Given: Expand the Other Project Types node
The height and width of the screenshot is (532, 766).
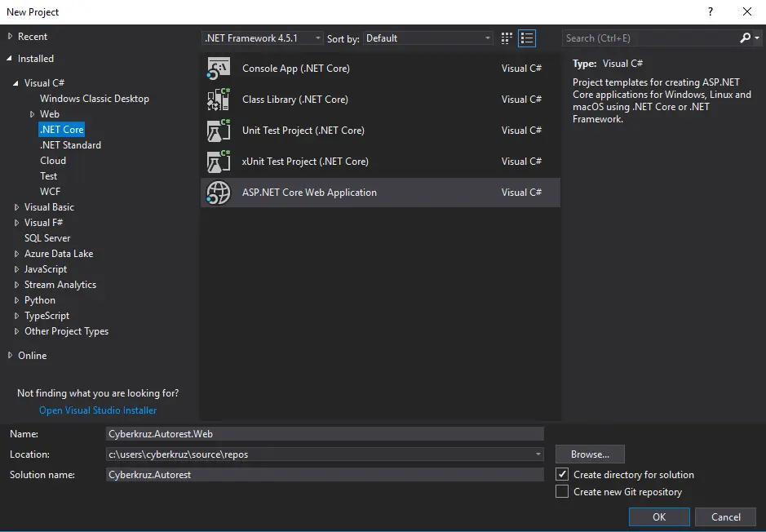Looking at the screenshot, I should coord(16,331).
